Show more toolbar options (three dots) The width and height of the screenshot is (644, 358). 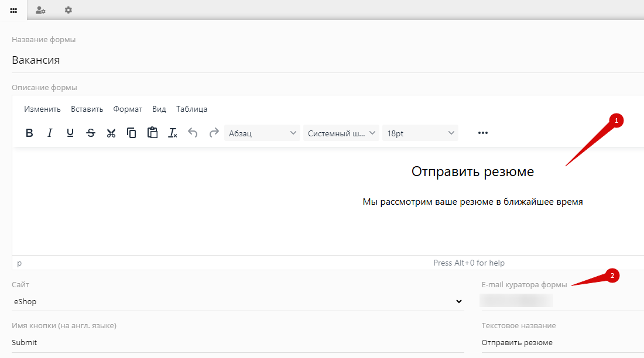(482, 133)
